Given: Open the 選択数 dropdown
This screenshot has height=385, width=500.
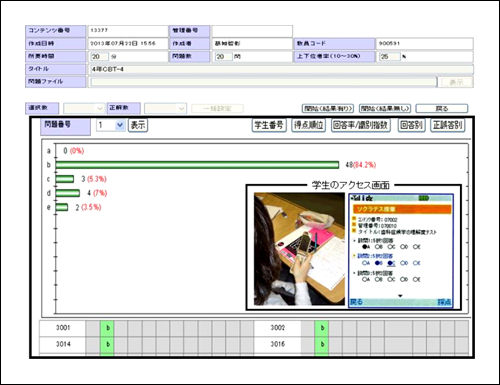Looking at the screenshot, I should click(x=84, y=108).
